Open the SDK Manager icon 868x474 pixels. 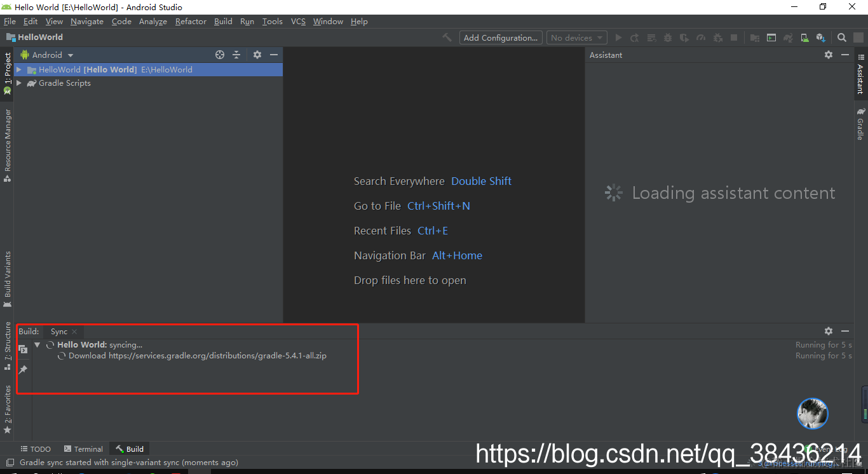821,37
